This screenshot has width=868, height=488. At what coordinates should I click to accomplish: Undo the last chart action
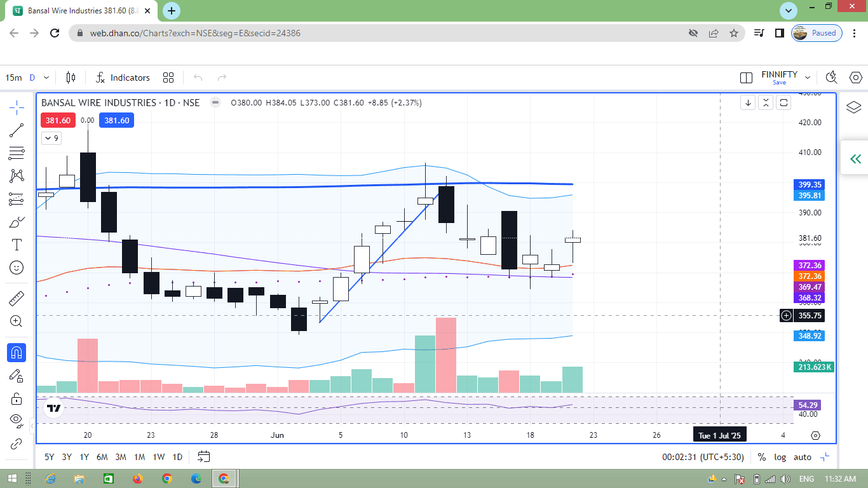[198, 78]
